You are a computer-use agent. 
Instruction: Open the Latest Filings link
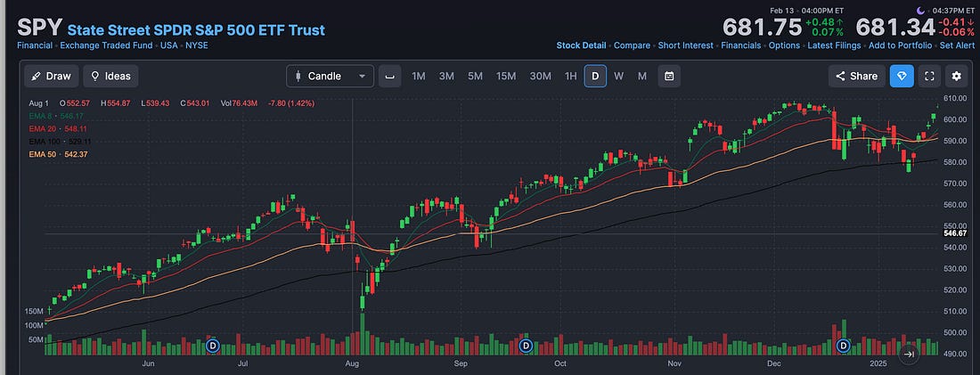pos(835,45)
